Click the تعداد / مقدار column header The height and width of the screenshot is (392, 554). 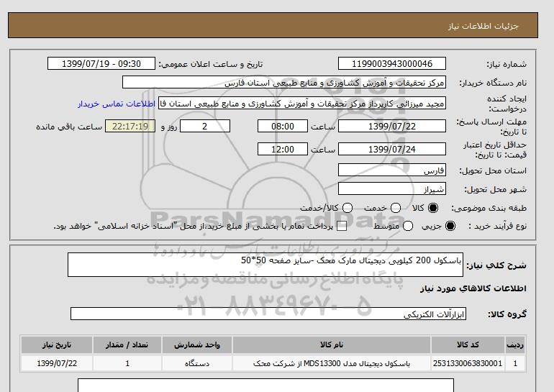point(127,345)
